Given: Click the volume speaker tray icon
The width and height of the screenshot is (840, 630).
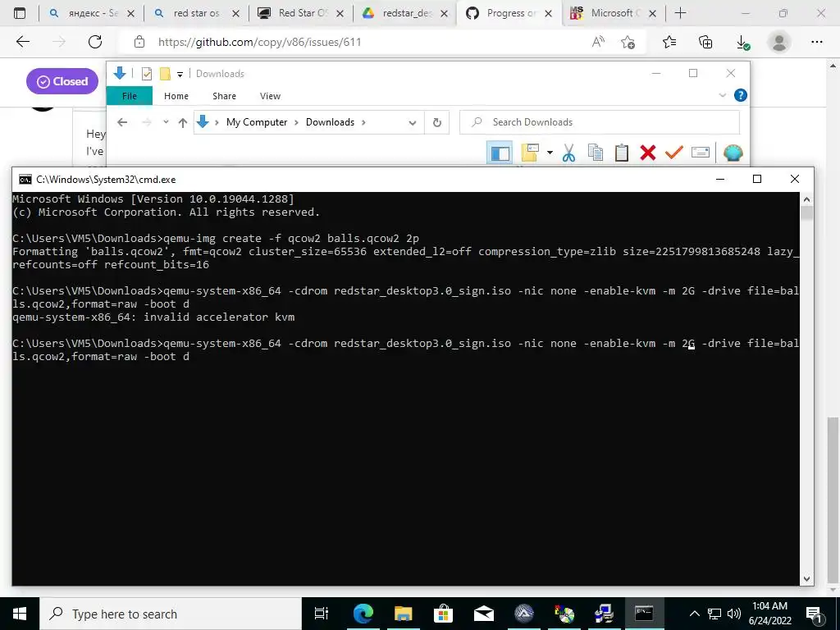Looking at the screenshot, I should click(x=734, y=614).
